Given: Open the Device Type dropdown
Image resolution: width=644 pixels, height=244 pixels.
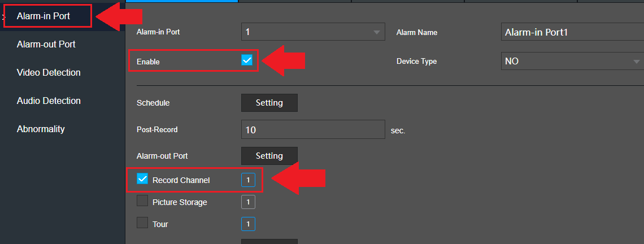Looking at the screenshot, I should [571, 61].
